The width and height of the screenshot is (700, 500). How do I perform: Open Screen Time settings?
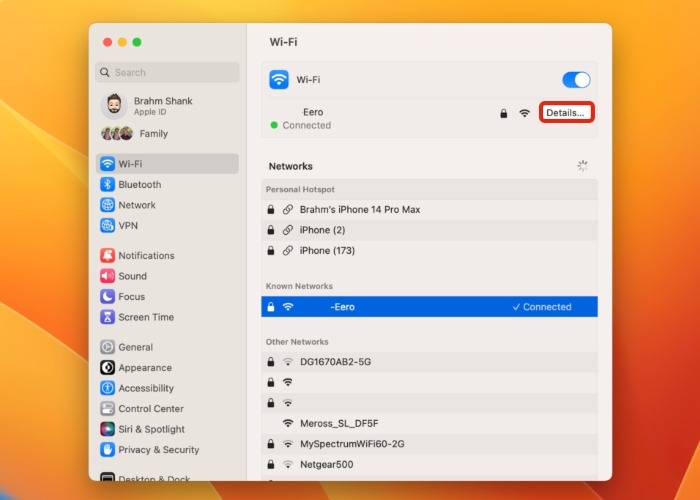(x=146, y=317)
